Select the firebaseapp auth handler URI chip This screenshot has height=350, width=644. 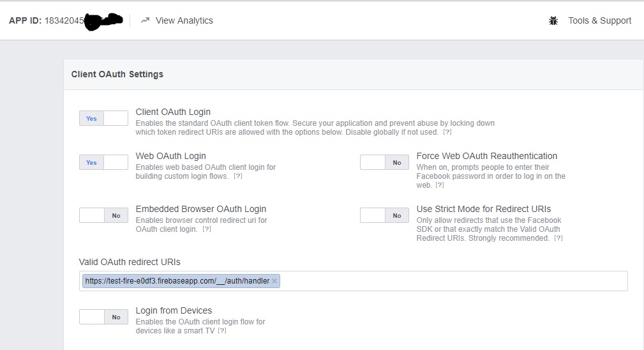[x=177, y=281]
